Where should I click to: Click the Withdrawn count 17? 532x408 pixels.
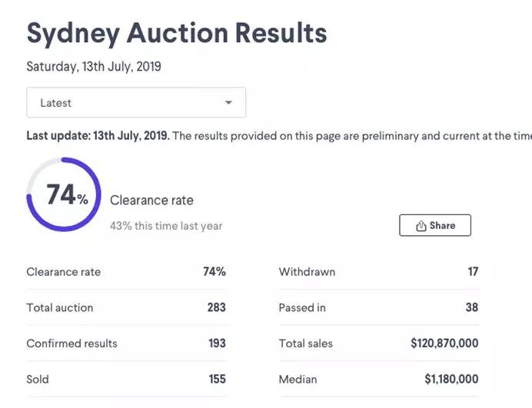[472, 272]
